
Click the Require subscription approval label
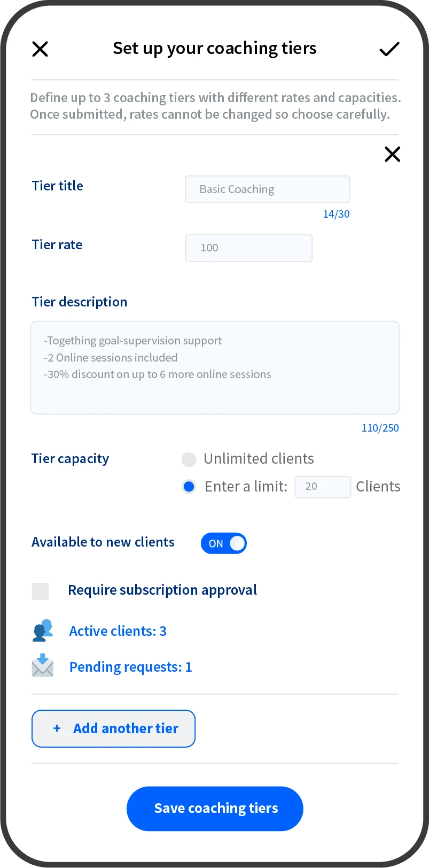(162, 590)
